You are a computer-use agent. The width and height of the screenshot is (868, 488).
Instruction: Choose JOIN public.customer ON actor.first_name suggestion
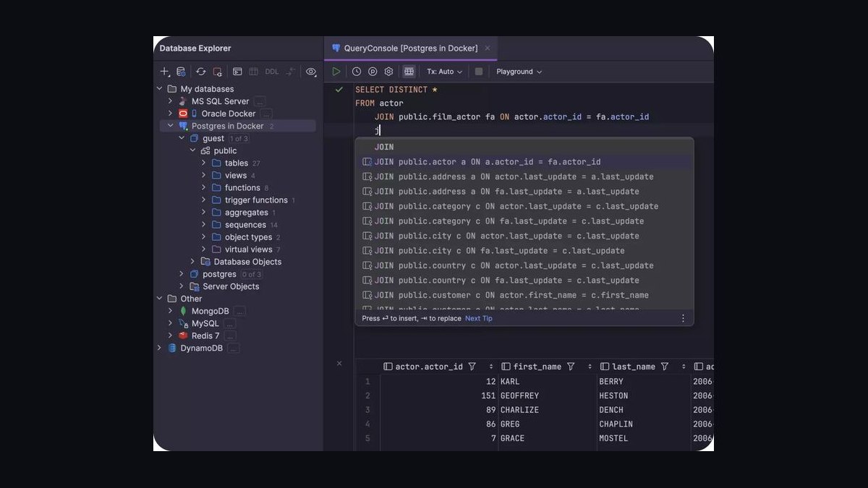(524, 295)
